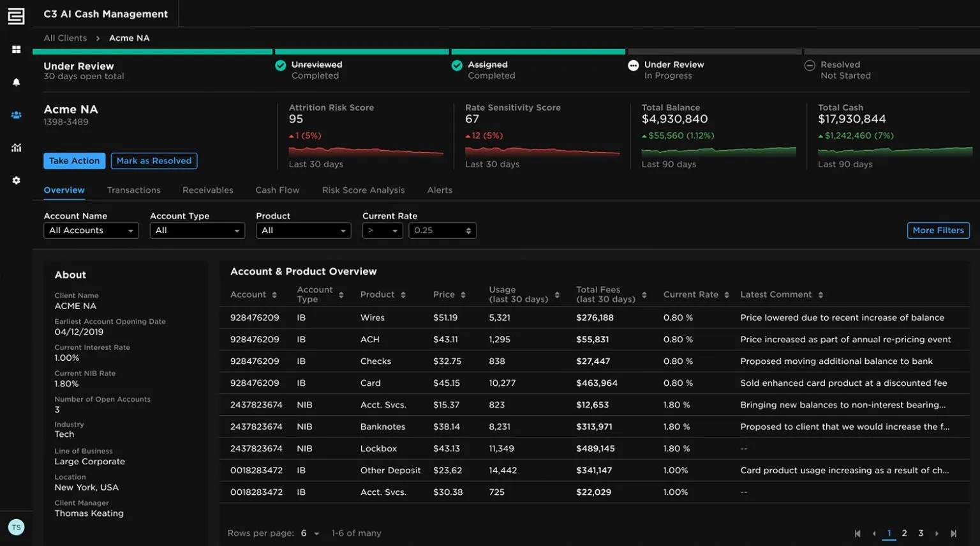Click the Under Review in-progress status icon
980x546 pixels.
click(633, 65)
